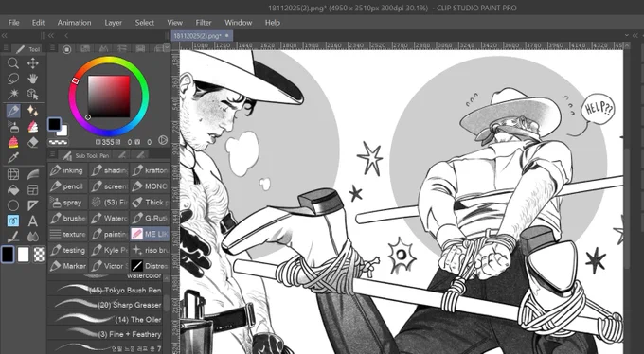Choose the spray sub tool group

coord(68,203)
